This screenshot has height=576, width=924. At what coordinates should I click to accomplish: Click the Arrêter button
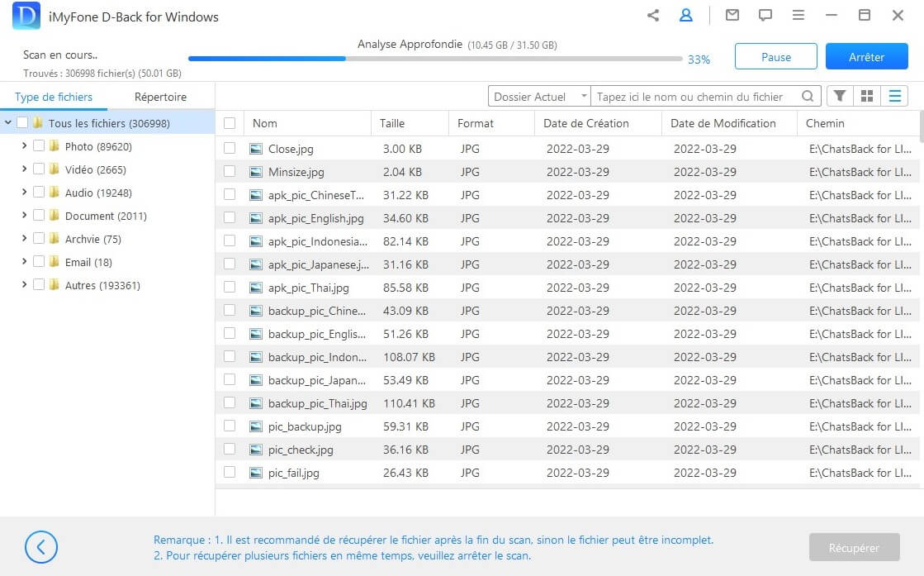[866, 57]
